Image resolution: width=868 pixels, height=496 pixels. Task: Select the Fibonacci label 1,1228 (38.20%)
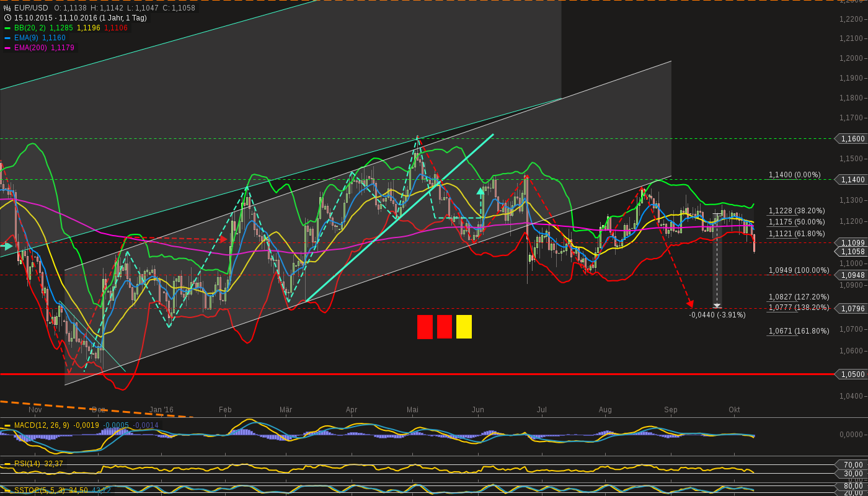pos(797,211)
